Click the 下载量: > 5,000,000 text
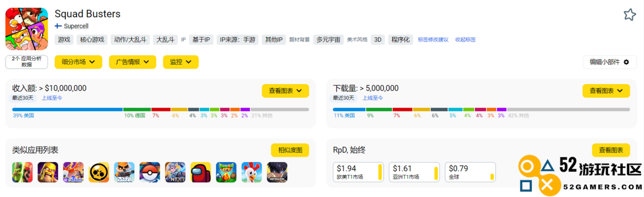 click(x=366, y=88)
